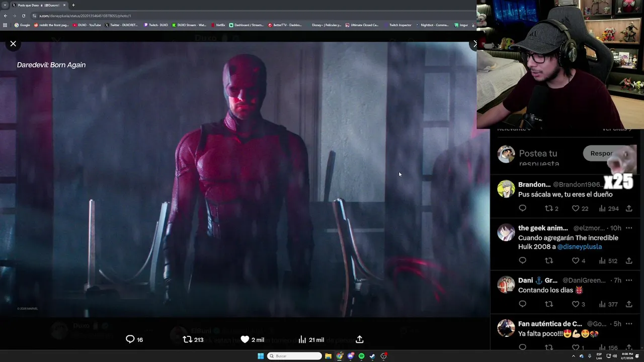Click the taskbar Buscar search box
This screenshot has width=644, height=362.
pos(294,356)
